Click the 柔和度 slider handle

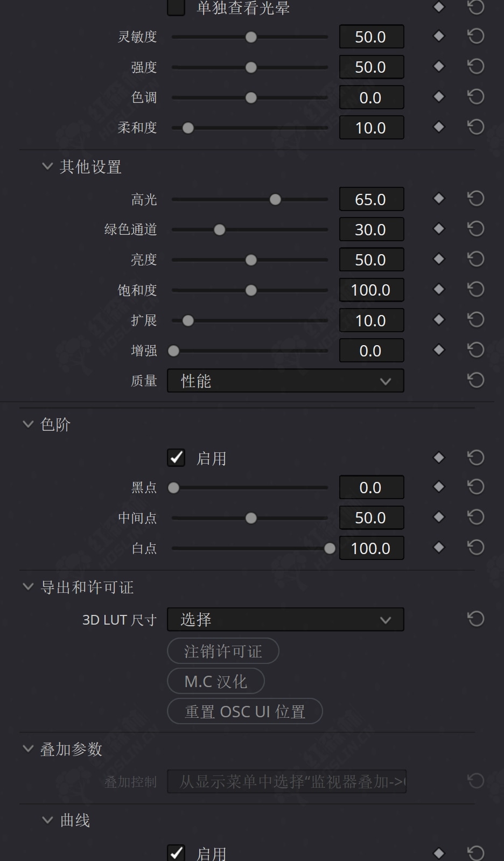point(188,128)
